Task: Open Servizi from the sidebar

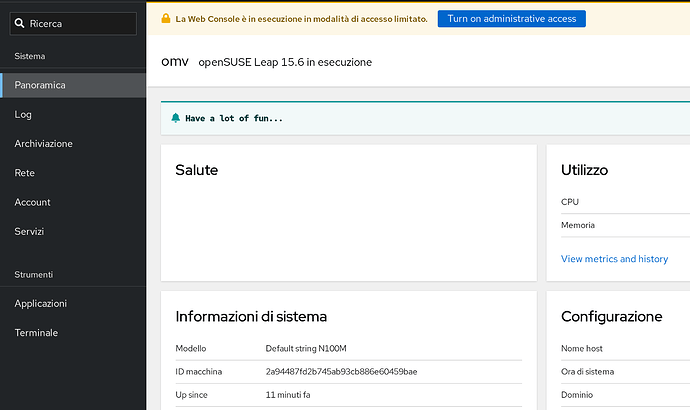Action: click(29, 231)
